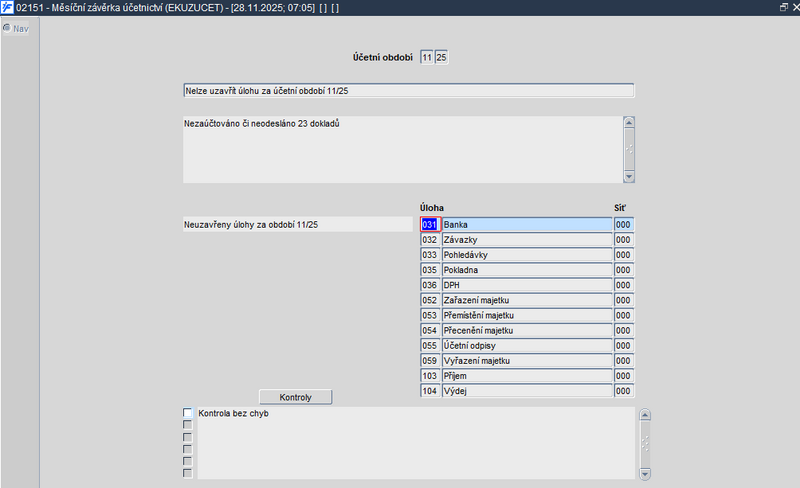Click the 'Nezaúčtováno či neodesláno 23 dokladů' message
The width and height of the screenshot is (800, 488).
(x=262, y=124)
